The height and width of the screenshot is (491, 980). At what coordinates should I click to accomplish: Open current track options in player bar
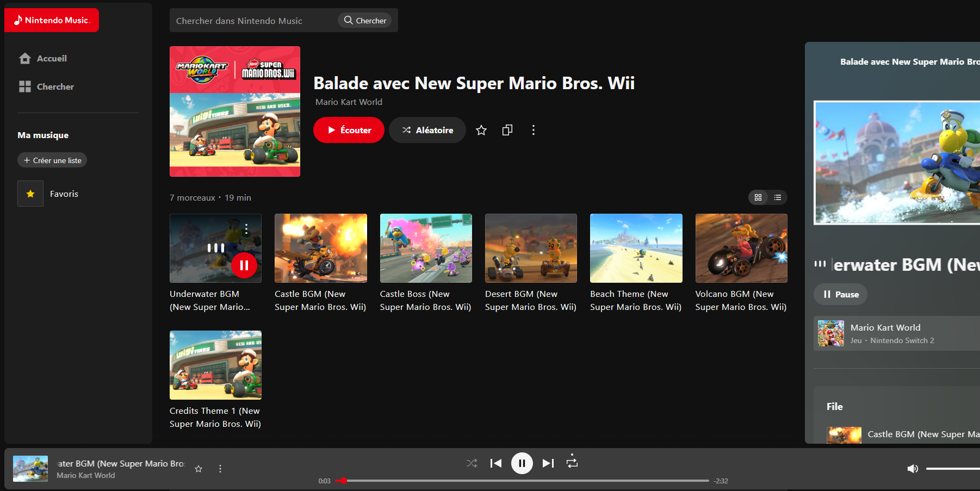pos(220,469)
